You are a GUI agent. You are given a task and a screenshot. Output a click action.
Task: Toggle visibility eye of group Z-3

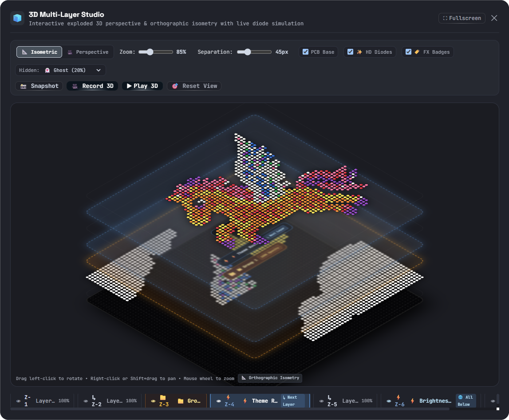click(x=153, y=401)
